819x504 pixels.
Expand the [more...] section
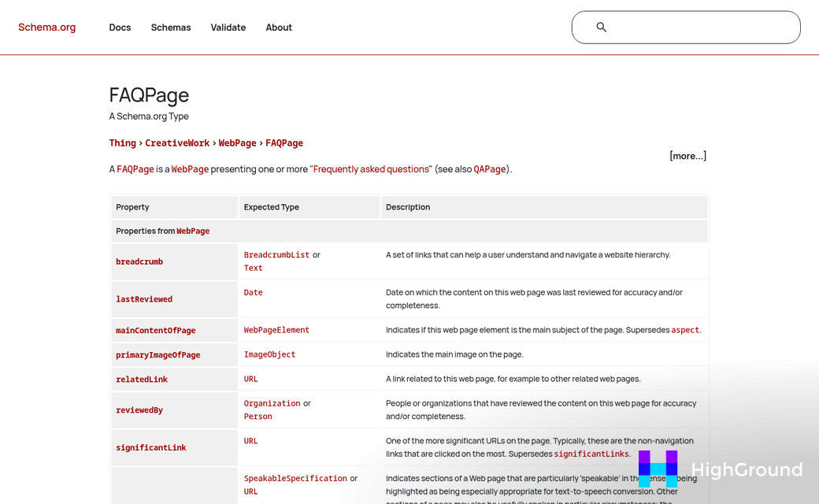coord(687,155)
